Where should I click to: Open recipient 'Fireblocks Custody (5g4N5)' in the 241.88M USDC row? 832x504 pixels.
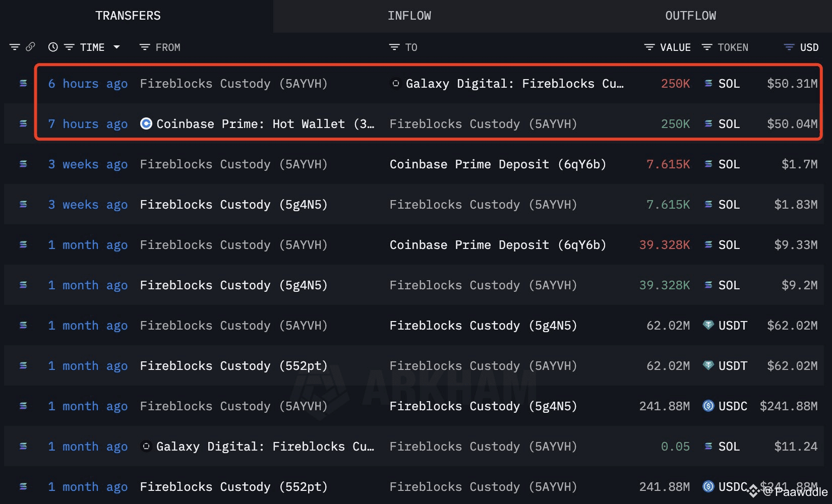483,406
